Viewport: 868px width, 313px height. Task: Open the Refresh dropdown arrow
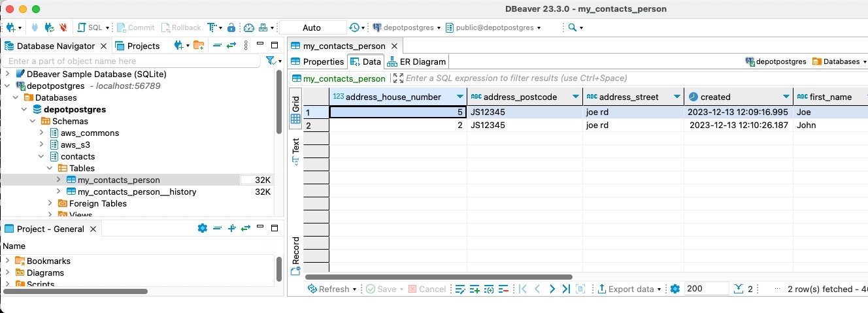[355, 289]
